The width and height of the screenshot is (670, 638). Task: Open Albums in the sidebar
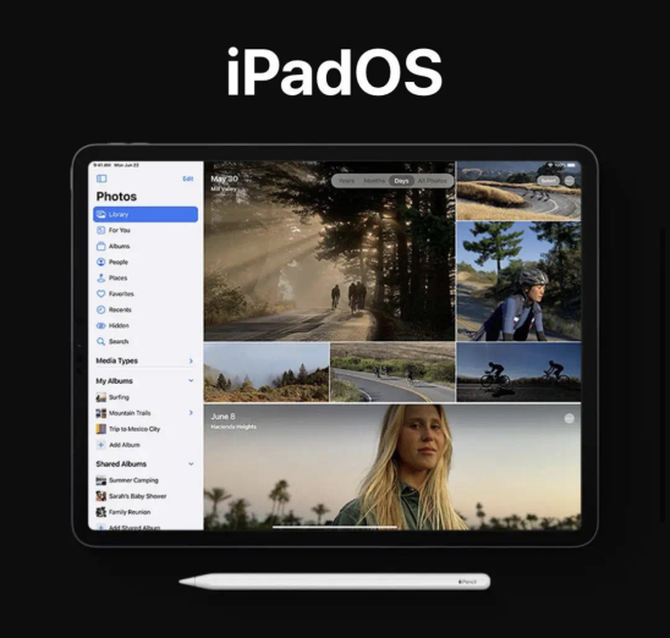coord(145,246)
